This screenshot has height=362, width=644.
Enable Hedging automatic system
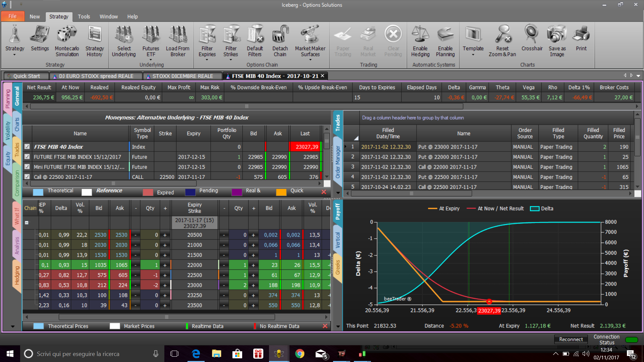click(420, 42)
